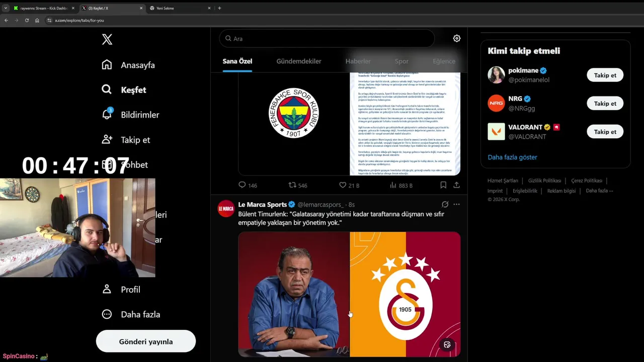The image size is (644, 362).
Task: Follow NRG with Takip et button
Action: (x=605, y=104)
